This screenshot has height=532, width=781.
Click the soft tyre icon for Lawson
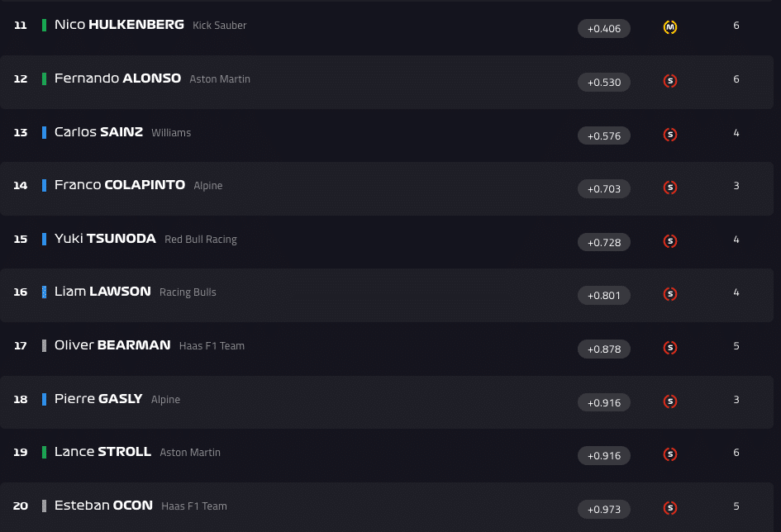click(x=670, y=294)
